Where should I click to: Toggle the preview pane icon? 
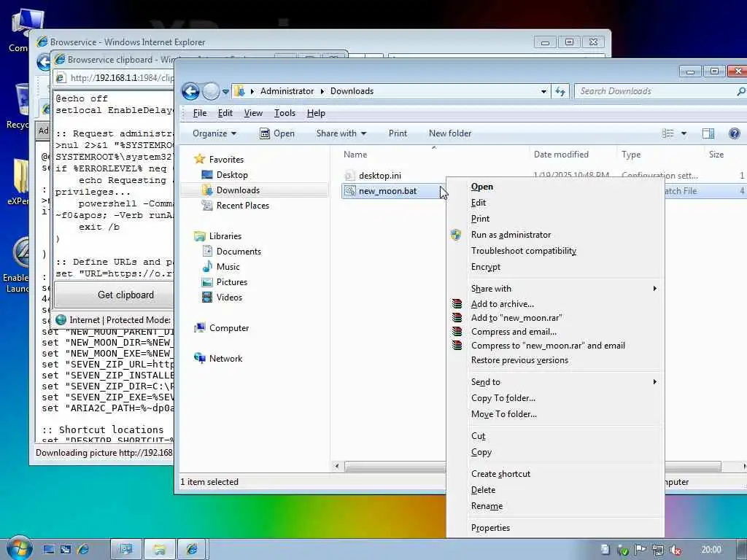tap(708, 133)
